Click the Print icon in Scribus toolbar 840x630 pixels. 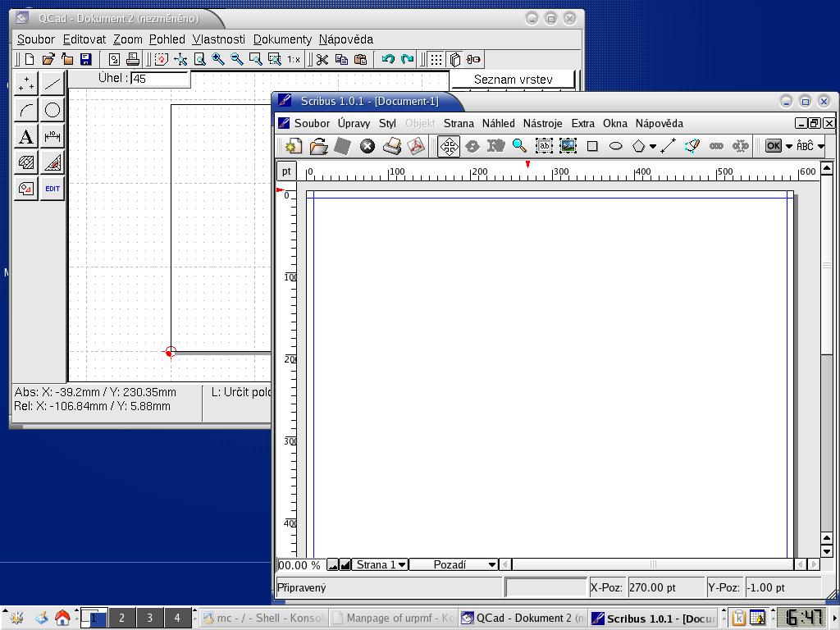[x=392, y=146]
